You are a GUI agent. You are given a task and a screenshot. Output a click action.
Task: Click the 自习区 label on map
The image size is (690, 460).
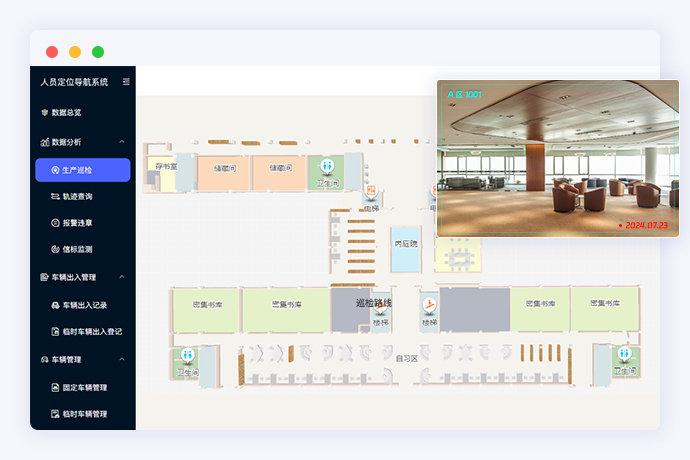[407, 358]
